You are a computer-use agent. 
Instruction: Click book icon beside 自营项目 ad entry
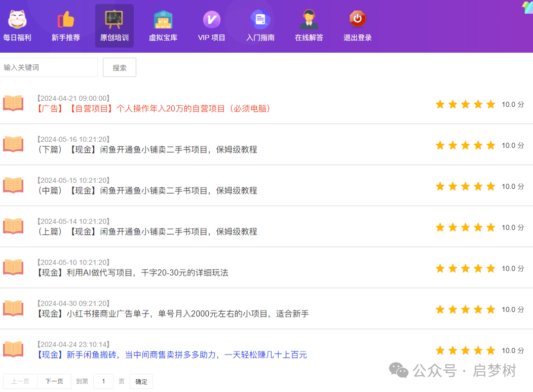coord(13,103)
